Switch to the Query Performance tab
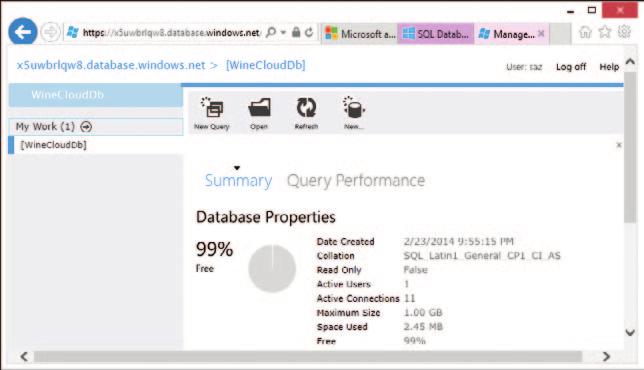 tap(356, 181)
